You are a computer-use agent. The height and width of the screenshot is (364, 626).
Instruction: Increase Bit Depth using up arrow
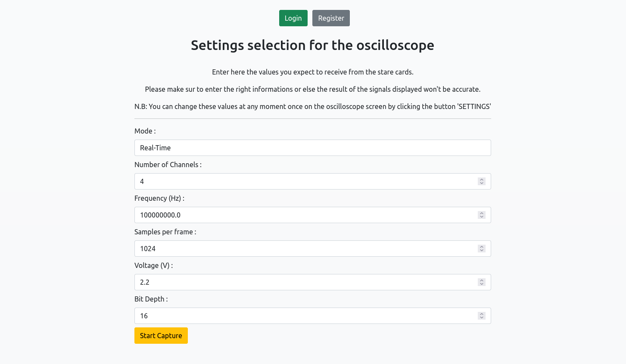[x=482, y=314]
